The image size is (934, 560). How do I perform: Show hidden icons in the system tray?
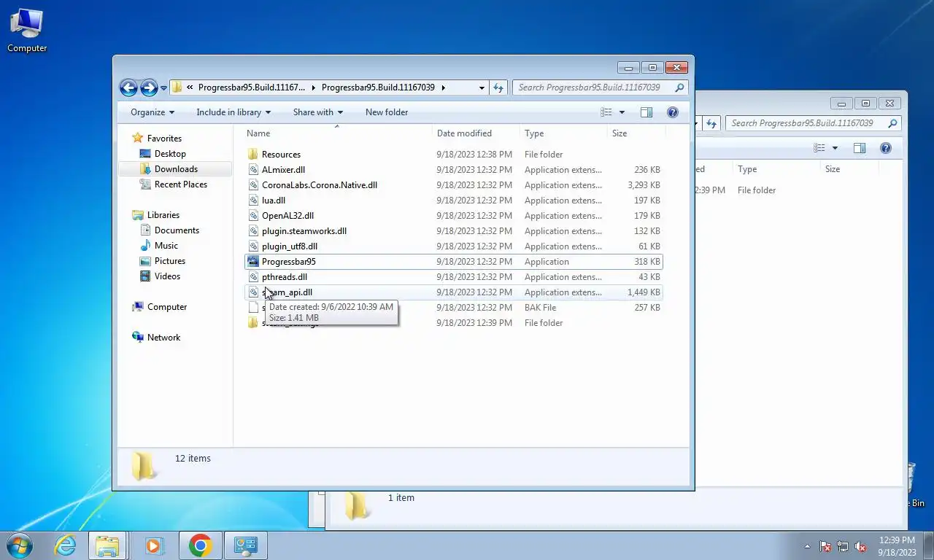[x=807, y=546]
